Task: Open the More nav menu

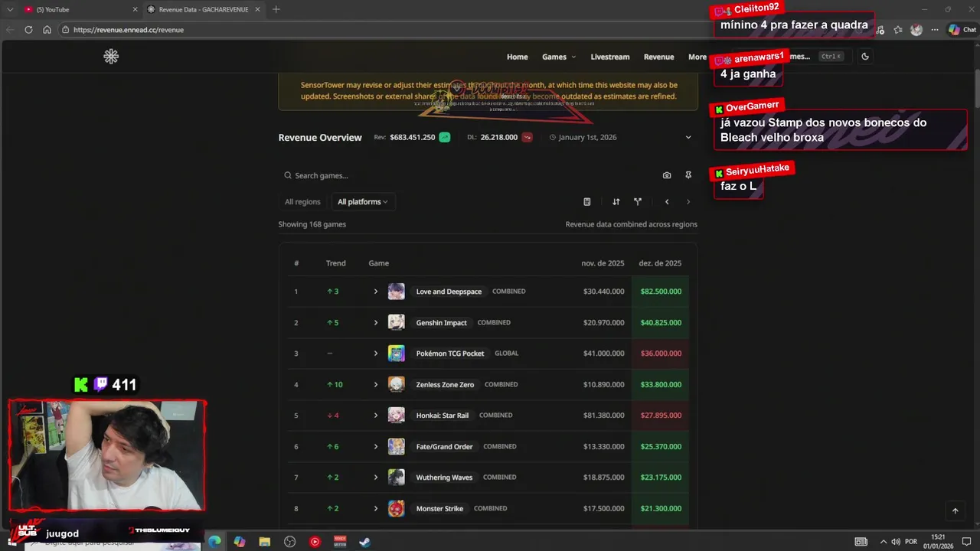Action: (697, 57)
